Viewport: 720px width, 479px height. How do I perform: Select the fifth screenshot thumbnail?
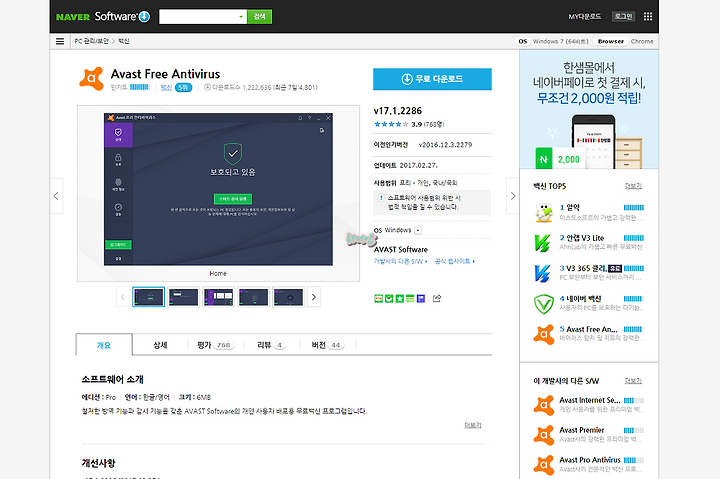[288, 297]
